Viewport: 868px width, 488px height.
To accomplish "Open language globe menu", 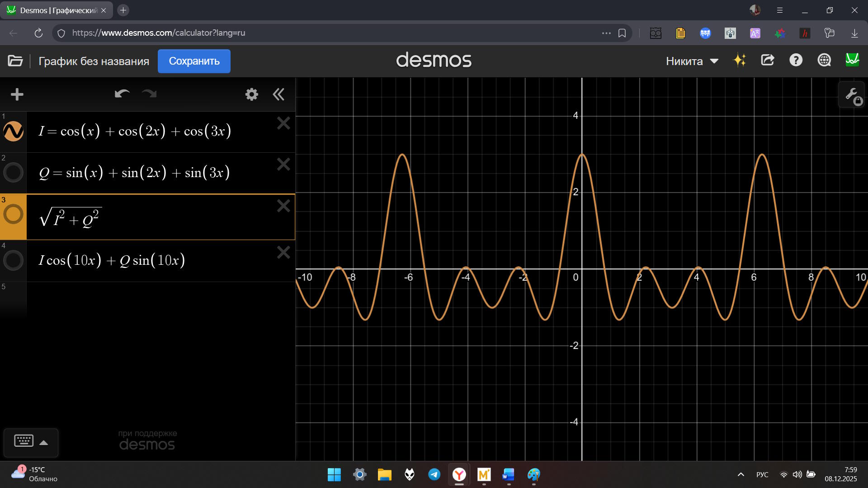I will 824,60.
